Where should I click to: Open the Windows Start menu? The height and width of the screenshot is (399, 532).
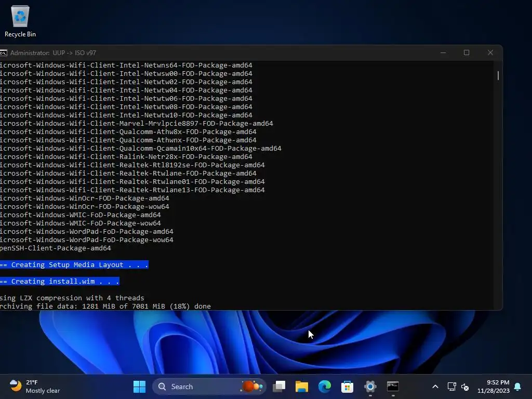[x=139, y=387]
